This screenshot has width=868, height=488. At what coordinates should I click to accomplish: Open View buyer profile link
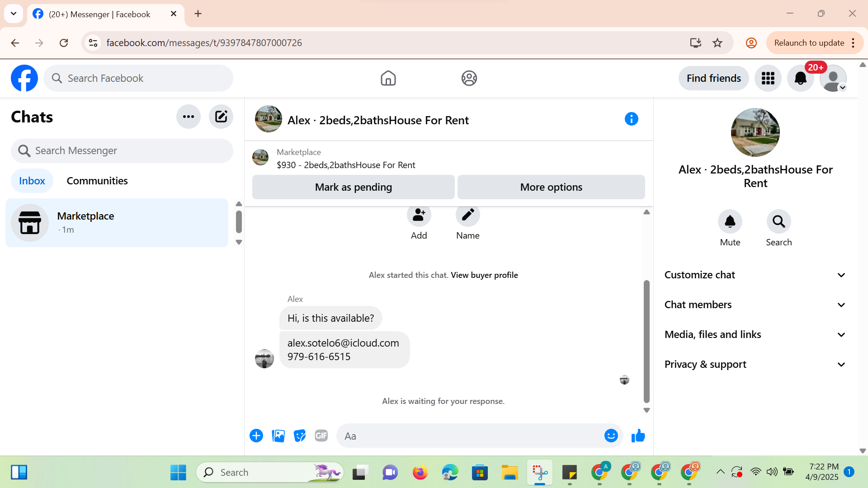(484, 275)
